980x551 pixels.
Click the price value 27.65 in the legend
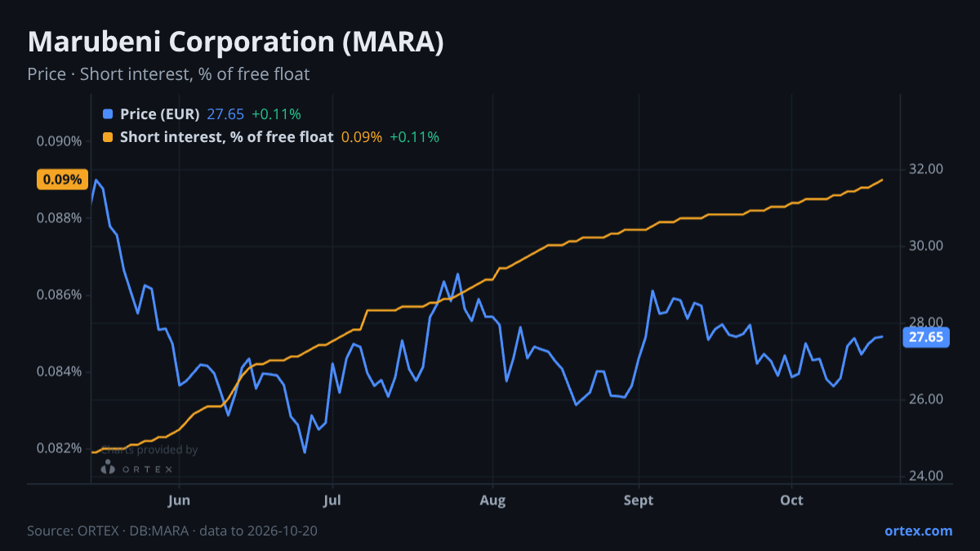click(x=225, y=114)
